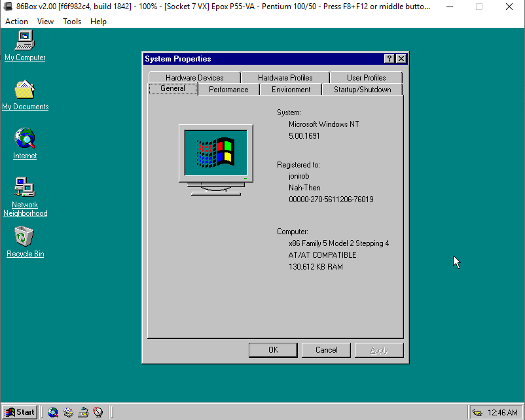525x420 pixels.
Task: Open the Startup/Shutdown tab
Action: coord(362,90)
